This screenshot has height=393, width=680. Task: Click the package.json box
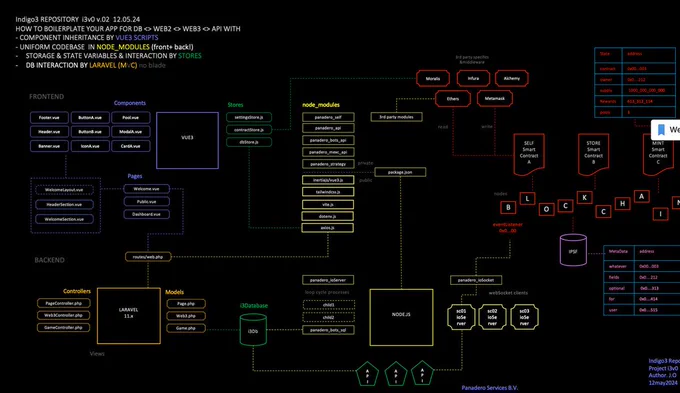click(400, 172)
